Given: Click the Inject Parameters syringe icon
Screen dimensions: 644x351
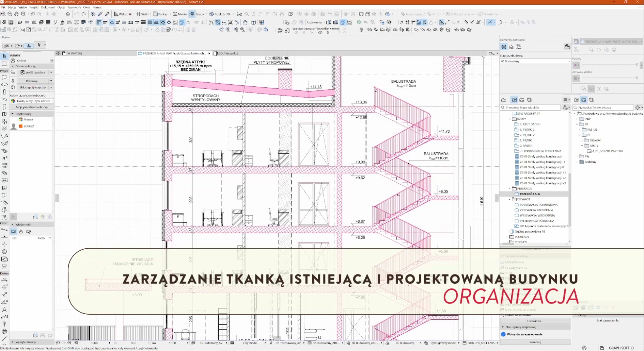Looking at the screenshot, I should [107, 14].
